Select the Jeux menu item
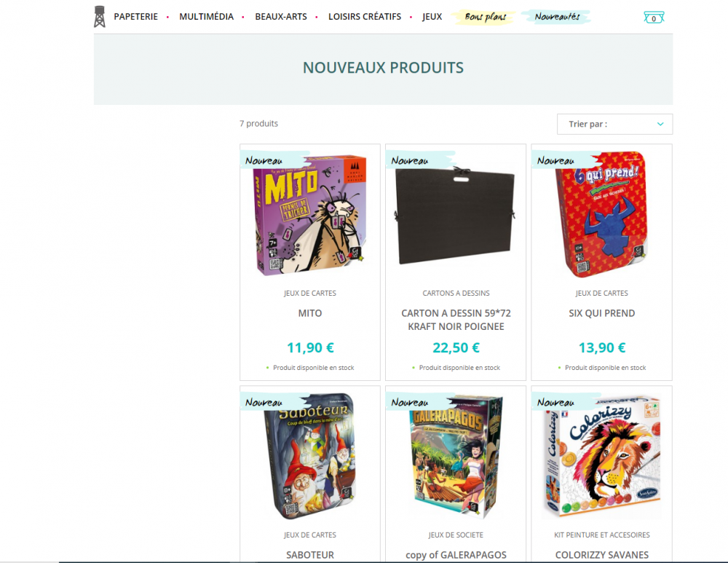728x563 pixels. pyautogui.click(x=432, y=17)
